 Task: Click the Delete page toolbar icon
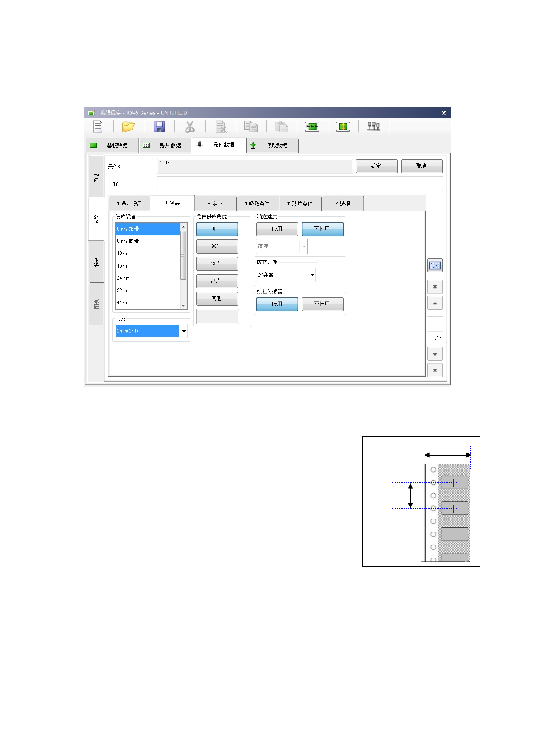[221, 127]
